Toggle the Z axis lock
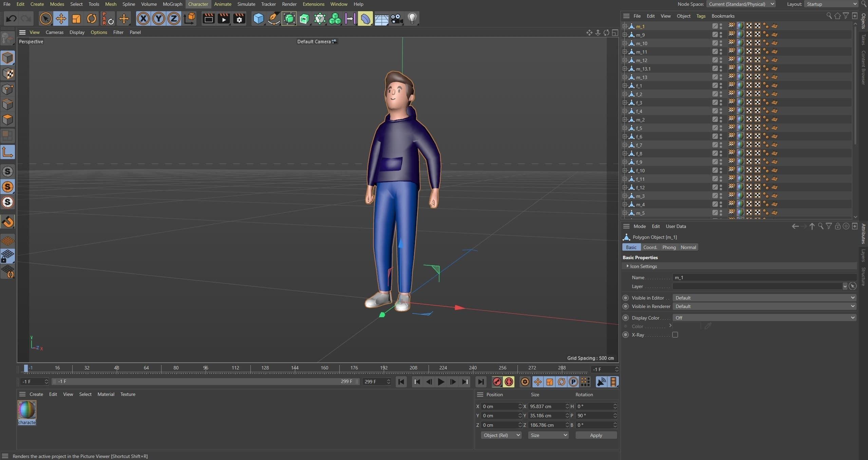 tap(174, 19)
